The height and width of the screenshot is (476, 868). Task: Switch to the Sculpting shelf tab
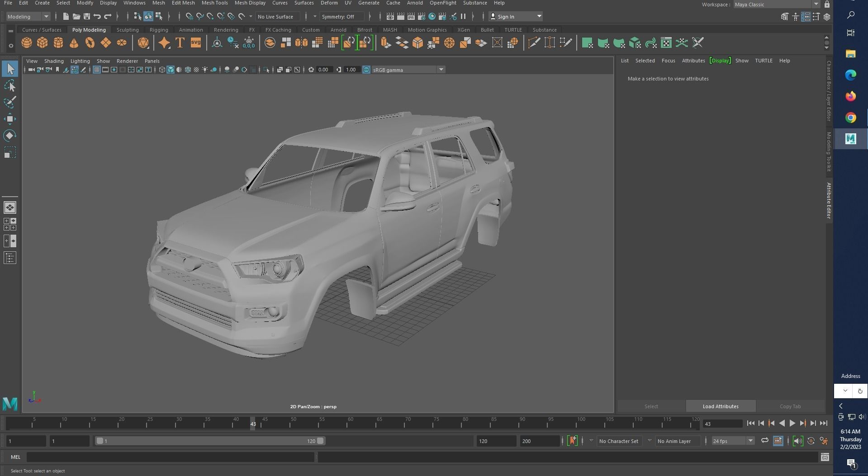coord(128,30)
